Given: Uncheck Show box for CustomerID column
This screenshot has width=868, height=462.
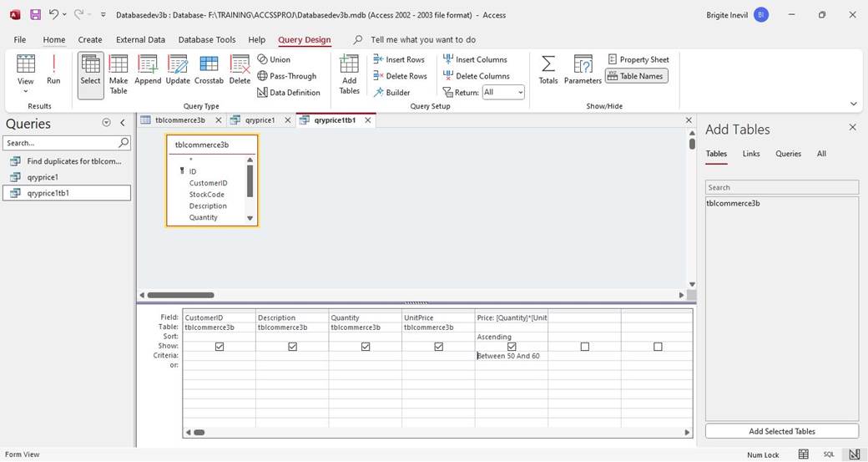Looking at the screenshot, I should coord(220,347).
